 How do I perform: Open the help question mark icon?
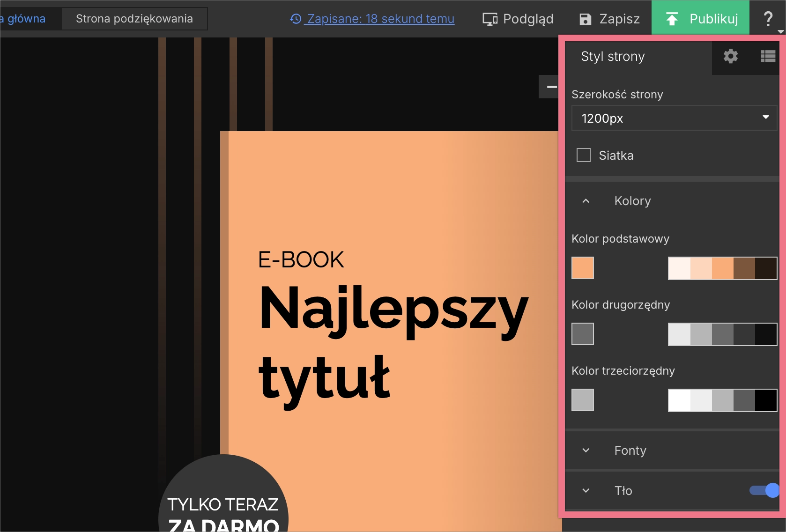point(769,19)
